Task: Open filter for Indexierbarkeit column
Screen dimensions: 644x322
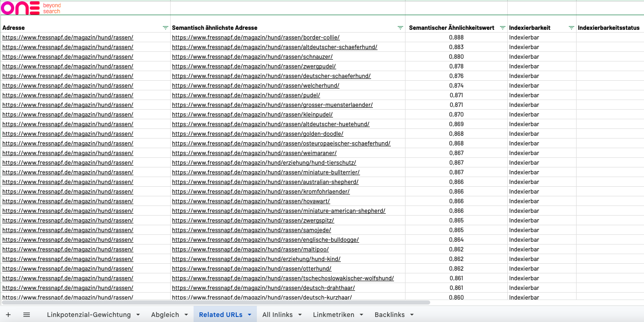Action: point(572,28)
